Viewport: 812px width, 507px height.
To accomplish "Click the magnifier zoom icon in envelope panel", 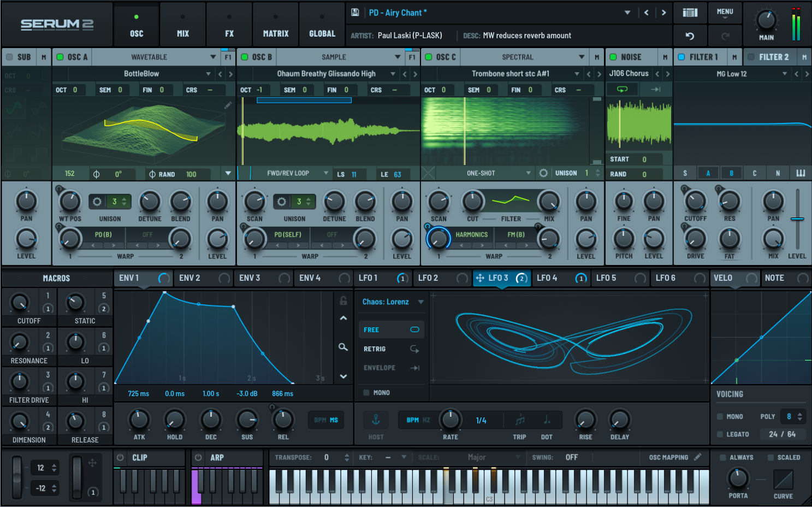I will pyautogui.click(x=343, y=347).
